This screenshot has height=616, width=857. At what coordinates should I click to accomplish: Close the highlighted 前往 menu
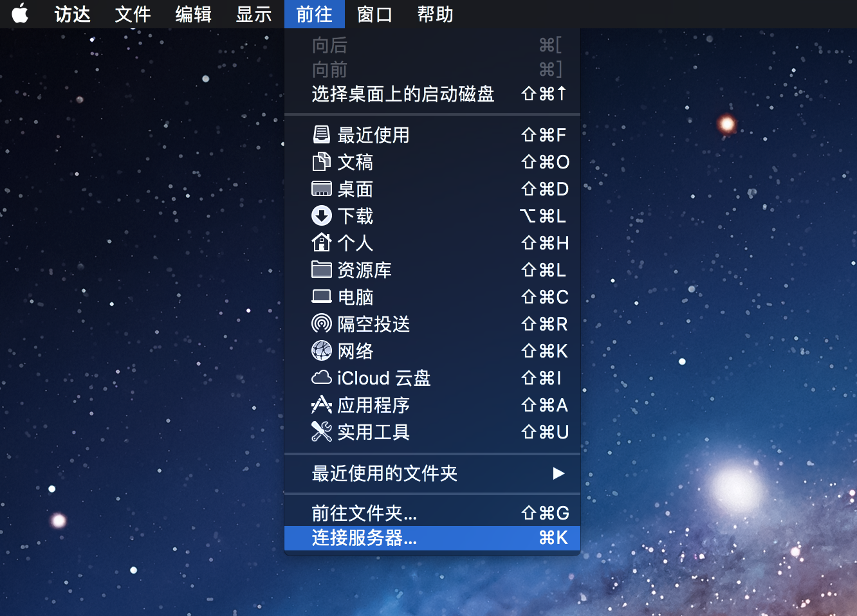314,14
